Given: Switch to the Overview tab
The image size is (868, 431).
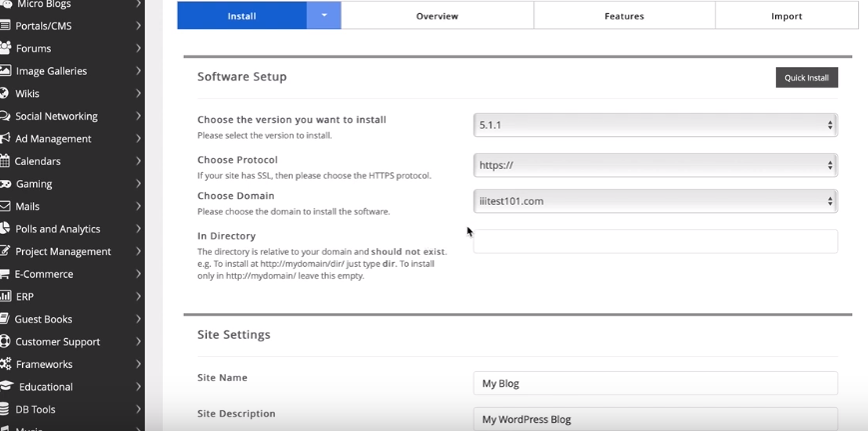Looking at the screenshot, I should tap(436, 16).
